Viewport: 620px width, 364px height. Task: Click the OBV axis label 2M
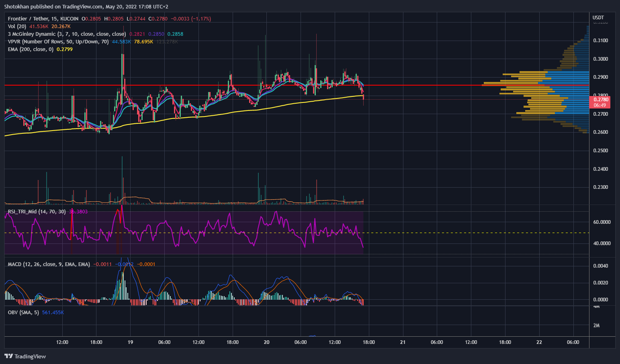(597, 325)
